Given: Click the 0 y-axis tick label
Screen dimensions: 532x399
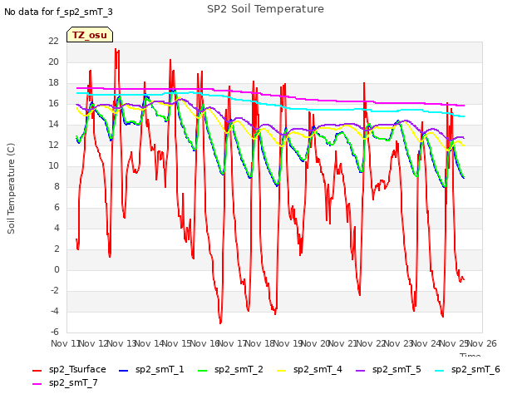Looking at the screenshot, I should pyautogui.click(x=57, y=269).
